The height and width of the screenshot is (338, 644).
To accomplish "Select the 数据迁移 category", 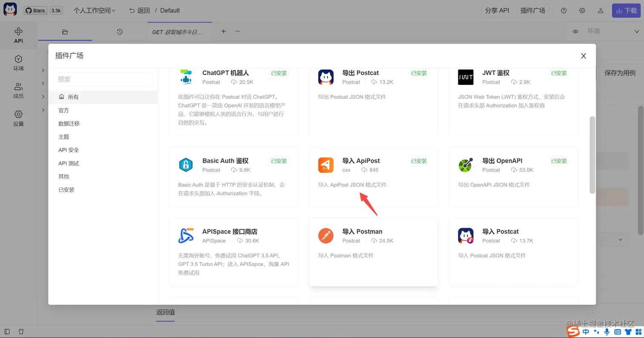I will [x=103, y=124].
